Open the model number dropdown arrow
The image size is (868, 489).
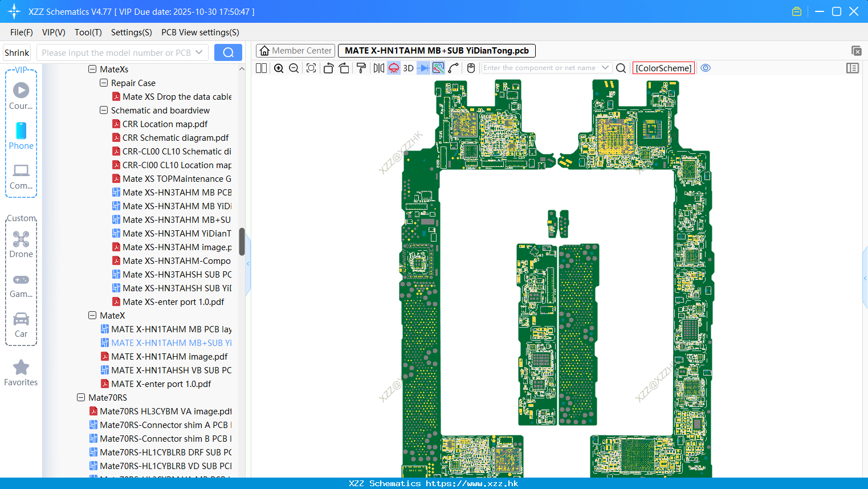pos(199,52)
